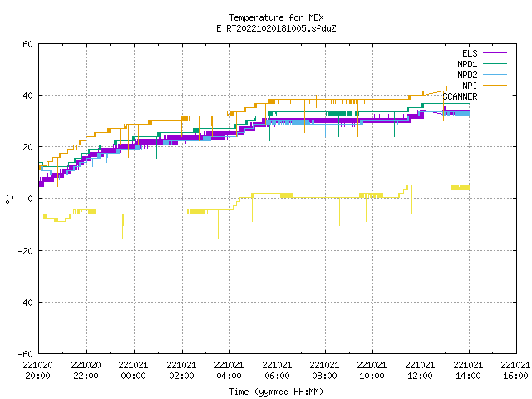Click the x-axis label 221021 06:00
532x399 pixels.
tap(277, 371)
